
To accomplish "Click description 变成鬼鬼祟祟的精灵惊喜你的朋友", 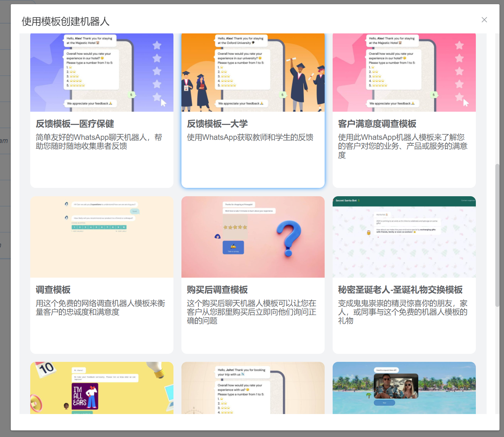I will (x=403, y=312).
